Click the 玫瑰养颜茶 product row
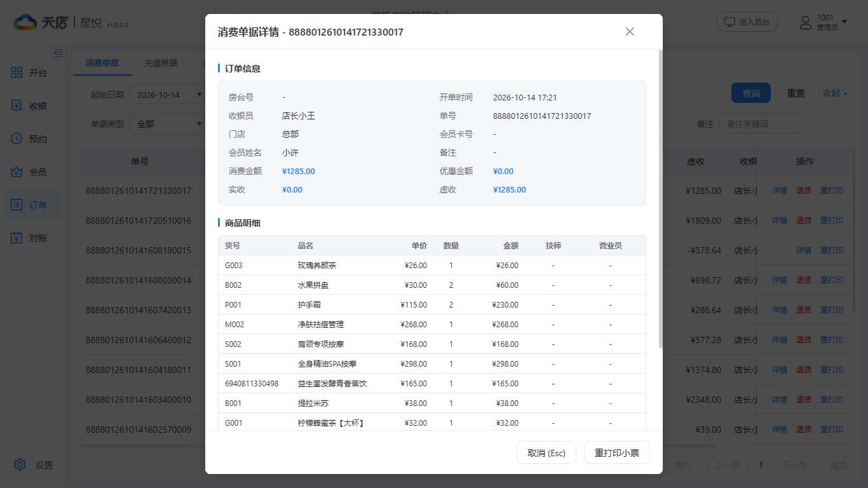This screenshot has height=488, width=868. pos(431,265)
